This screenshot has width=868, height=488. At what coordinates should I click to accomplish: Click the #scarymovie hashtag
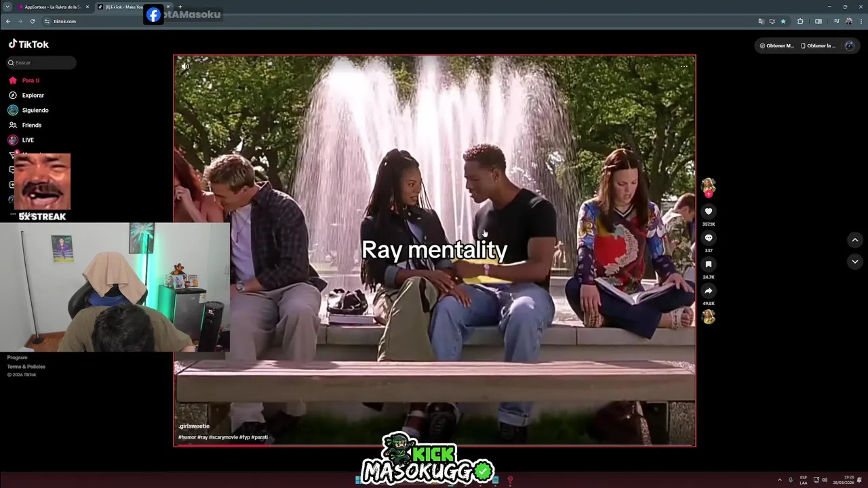pos(223,437)
